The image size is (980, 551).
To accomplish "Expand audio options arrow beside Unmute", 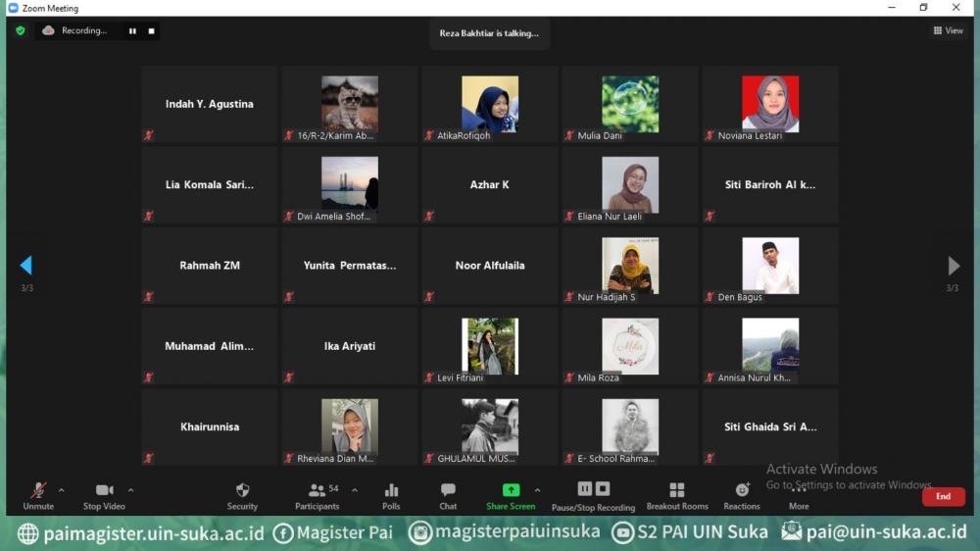I will pos(62,490).
